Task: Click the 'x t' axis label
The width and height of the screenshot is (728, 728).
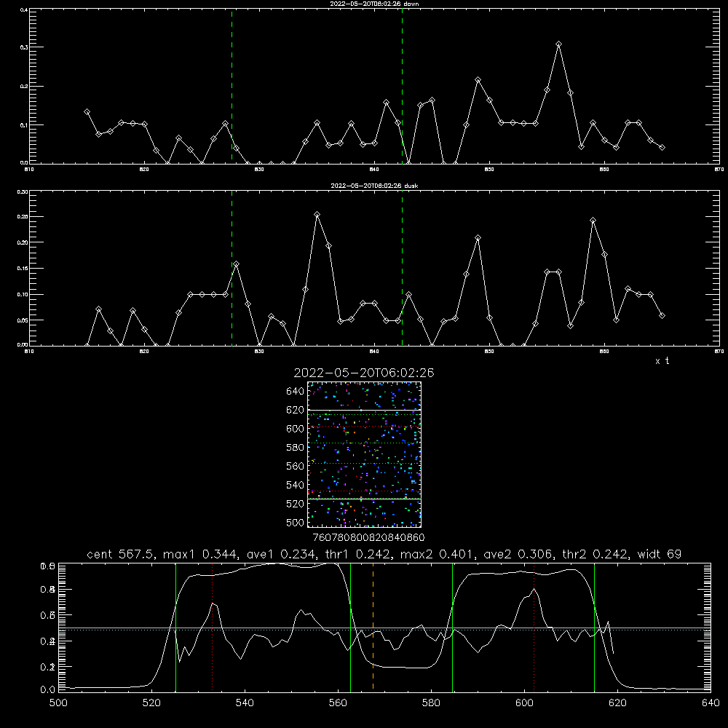Action: coord(662,361)
